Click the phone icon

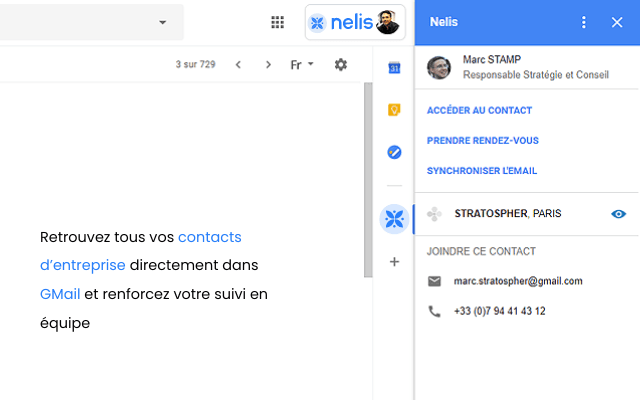pos(434,311)
